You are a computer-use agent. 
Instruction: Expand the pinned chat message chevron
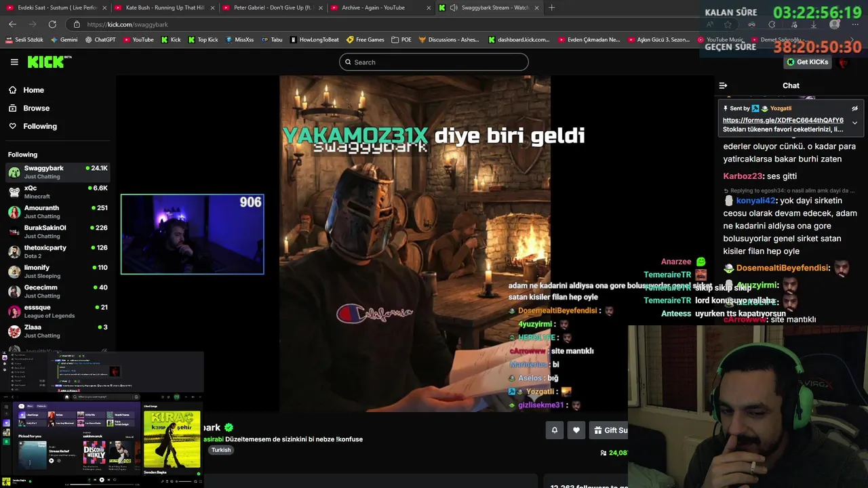point(854,123)
